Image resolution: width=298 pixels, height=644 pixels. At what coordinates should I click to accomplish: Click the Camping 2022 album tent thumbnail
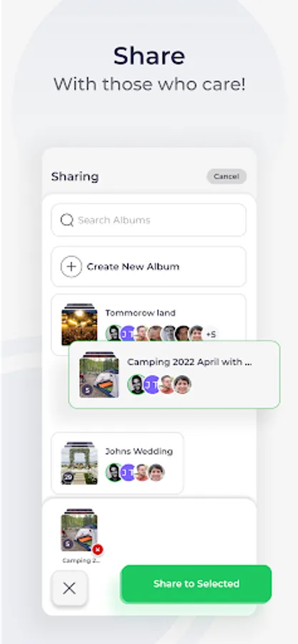click(x=99, y=374)
